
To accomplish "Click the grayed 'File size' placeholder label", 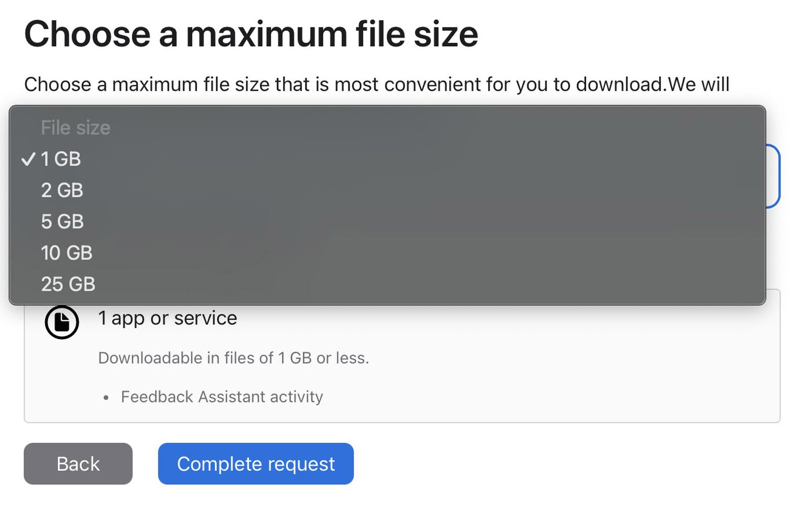I will pos(75,127).
